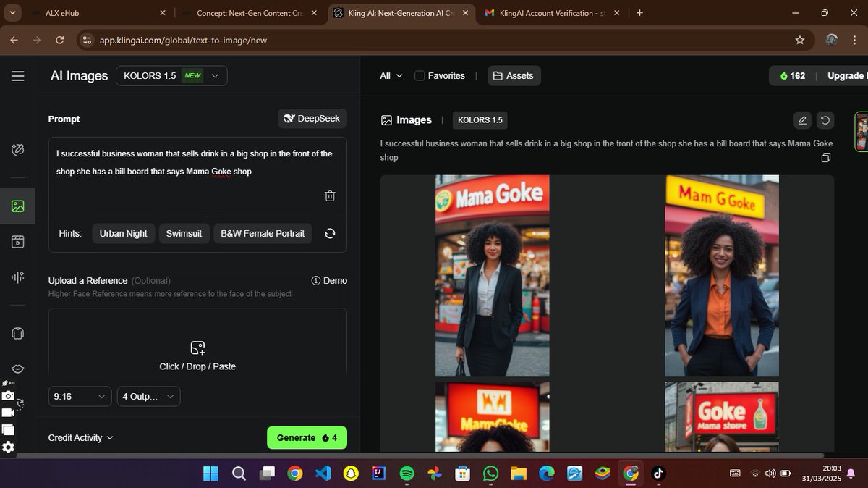Copy the prompt text next to results
The image size is (868, 488).
pyautogui.click(x=826, y=158)
